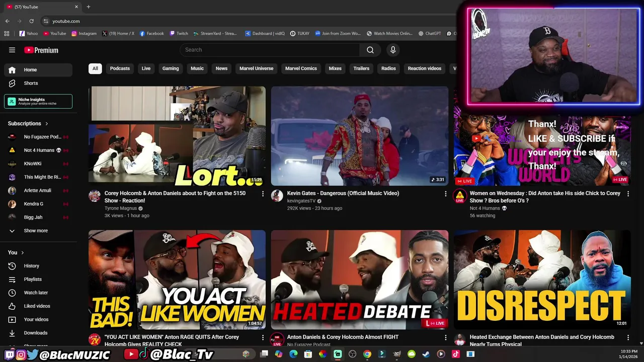Open kevingatesTV channel link

(301, 201)
